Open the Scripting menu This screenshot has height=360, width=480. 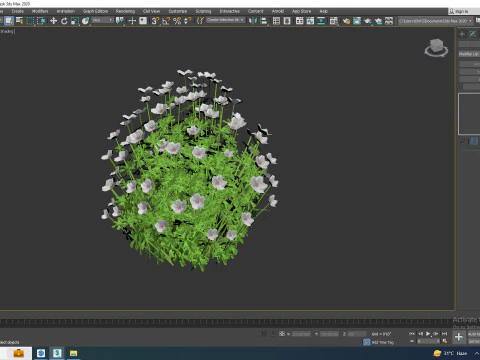coord(203,11)
